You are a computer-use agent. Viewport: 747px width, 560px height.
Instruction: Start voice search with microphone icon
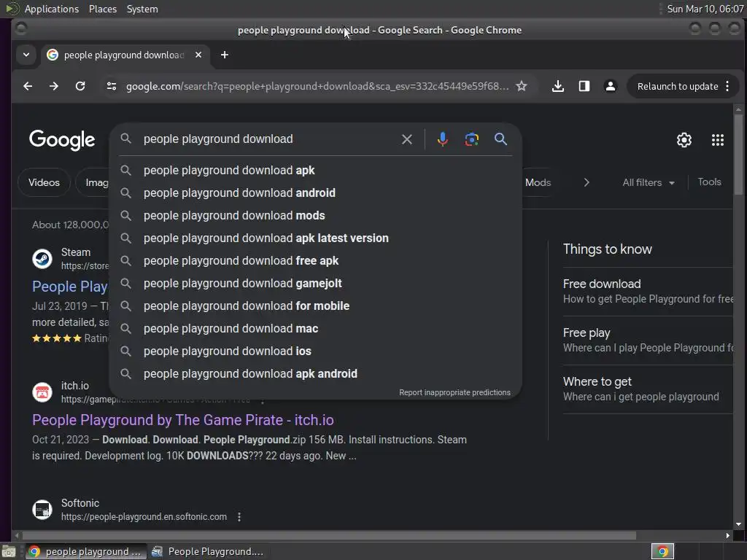point(443,139)
